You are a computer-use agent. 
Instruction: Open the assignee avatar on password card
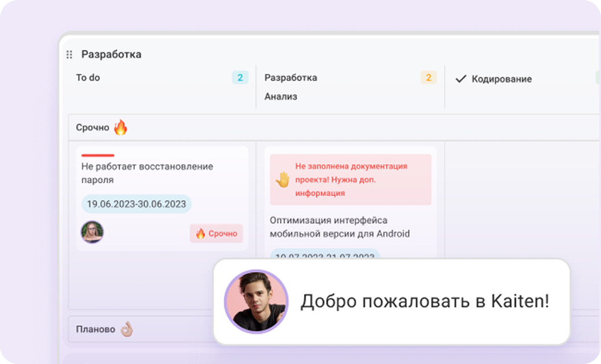92,232
